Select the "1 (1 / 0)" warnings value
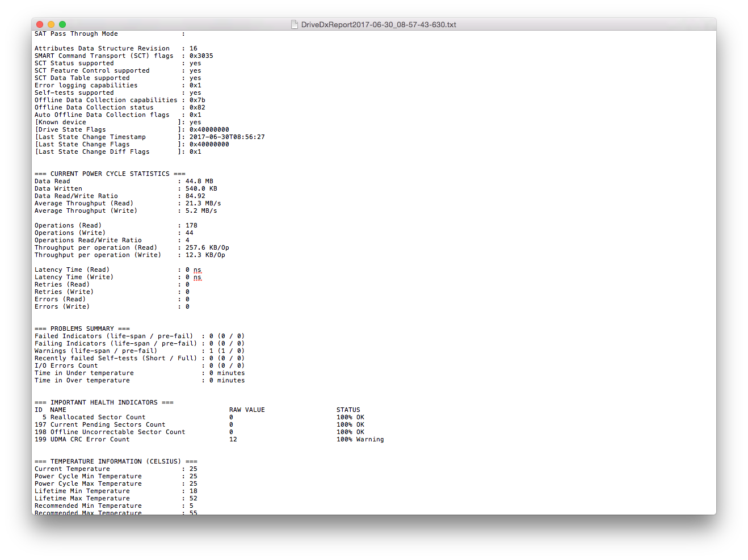This screenshot has height=560, width=748. (227, 351)
